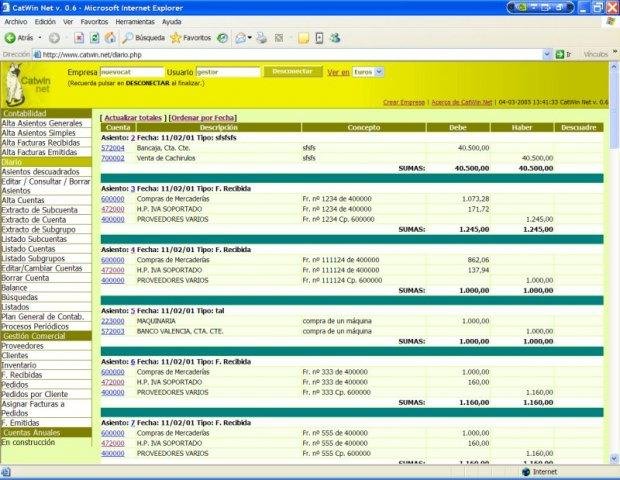Click the print icon in toolbar
Viewport: 620px width, 480px height.
pyautogui.click(x=261, y=38)
